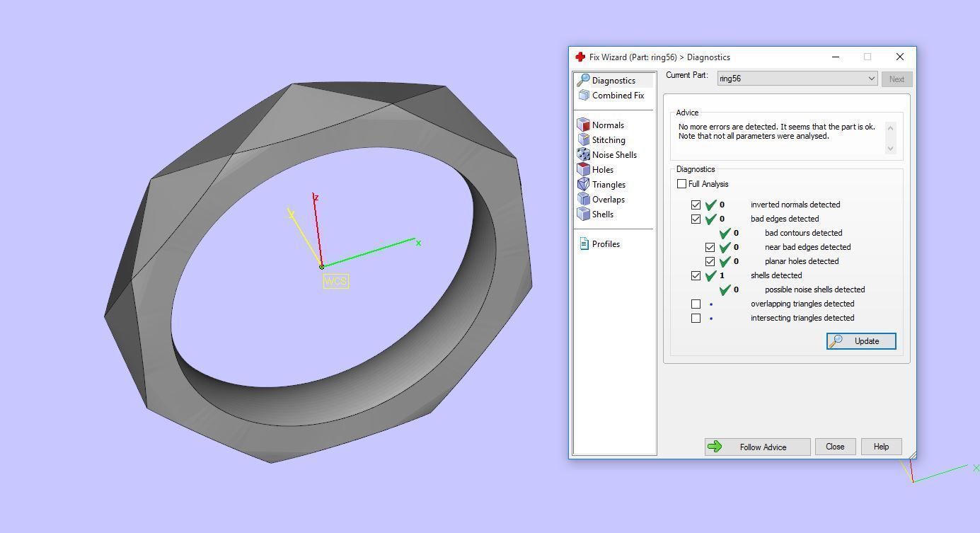Enable overlapping triangles detected checkbox

pyautogui.click(x=696, y=304)
